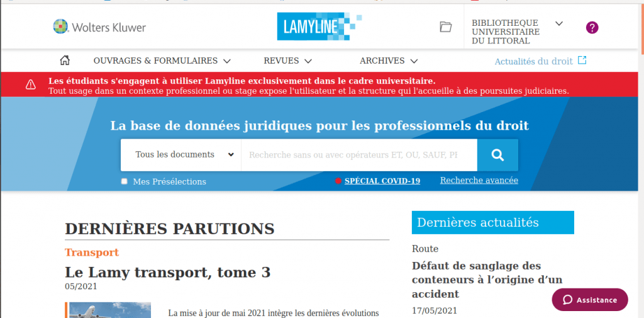Click the external link icon beside Actualités du droit
644x318 pixels.
click(x=582, y=60)
